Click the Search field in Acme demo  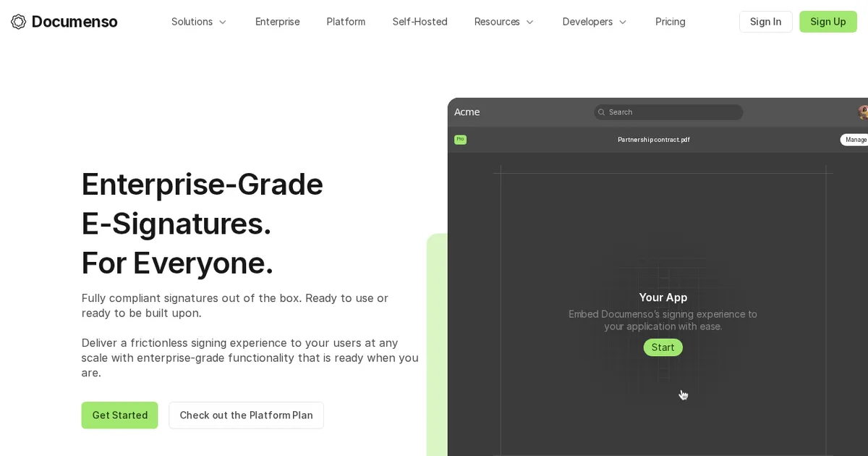(668, 112)
